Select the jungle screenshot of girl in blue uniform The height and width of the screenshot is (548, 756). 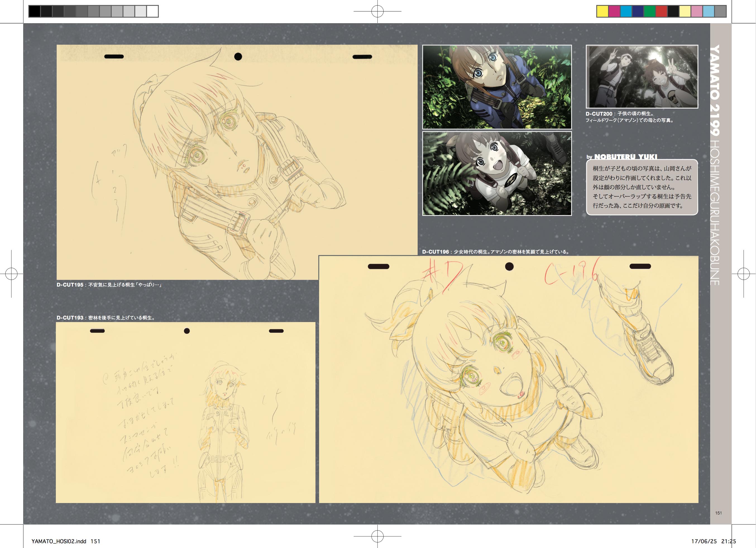click(x=497, y=87)
